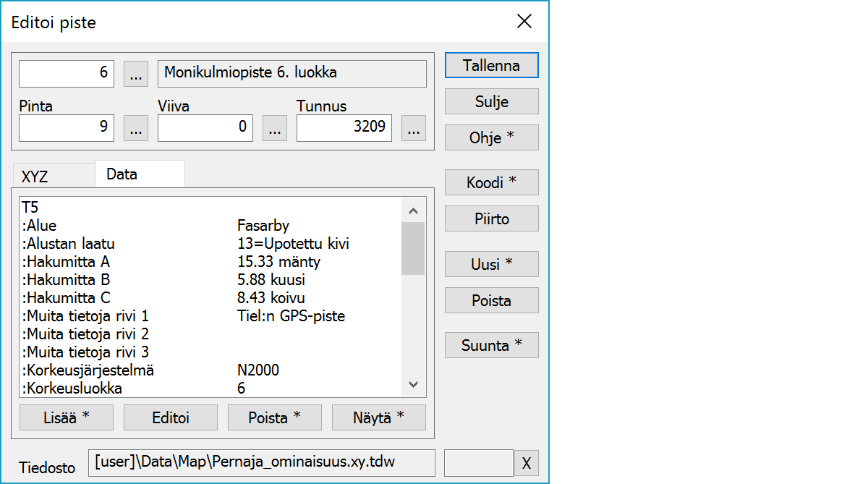
Task: Open ellipsis beside point code 6 field
Action: pos(136,73)
